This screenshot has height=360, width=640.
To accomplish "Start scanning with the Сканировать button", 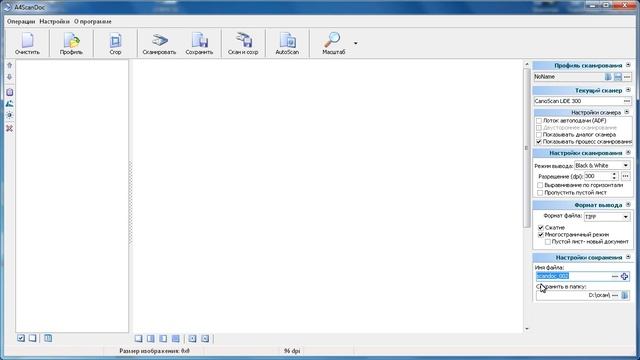I will click(159, 43).
